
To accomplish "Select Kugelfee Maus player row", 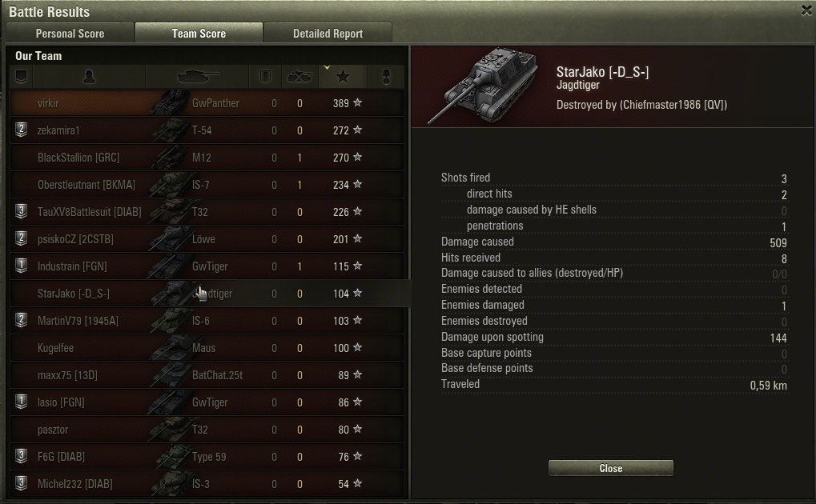I will (x=207, y=348).
